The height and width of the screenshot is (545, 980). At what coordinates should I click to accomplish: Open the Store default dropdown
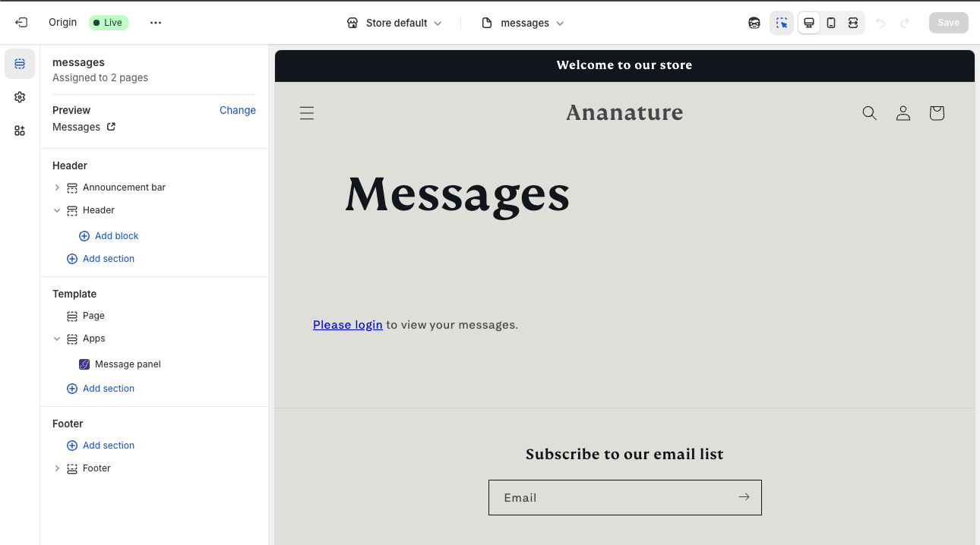(394, 23)
